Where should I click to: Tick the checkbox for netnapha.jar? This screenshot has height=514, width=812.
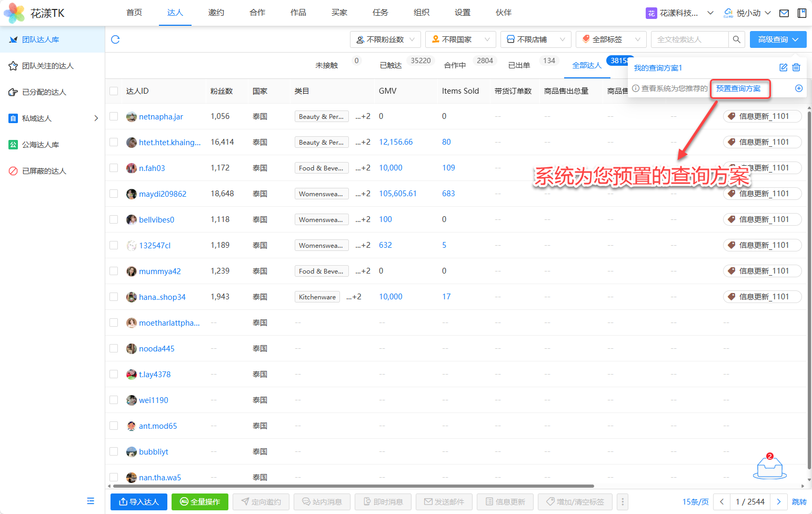114,116
